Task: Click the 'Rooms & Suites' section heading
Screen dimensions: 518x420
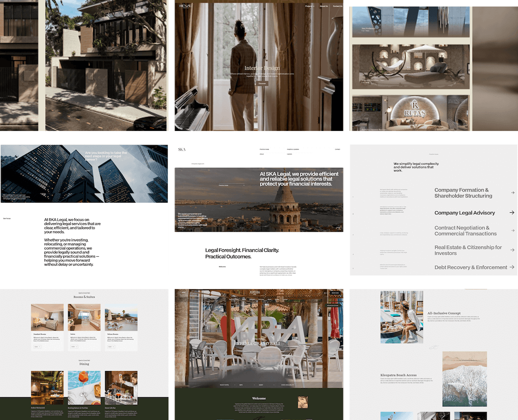Action: point(84,297)
